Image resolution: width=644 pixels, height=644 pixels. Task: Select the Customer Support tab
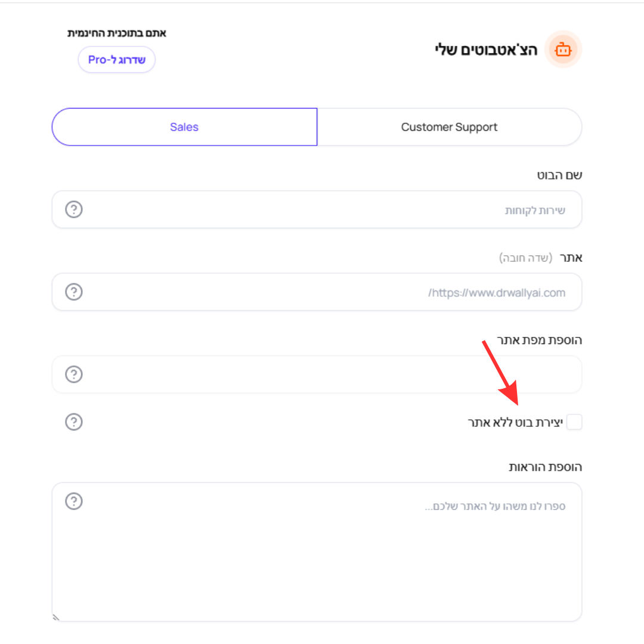coord(450,127)
